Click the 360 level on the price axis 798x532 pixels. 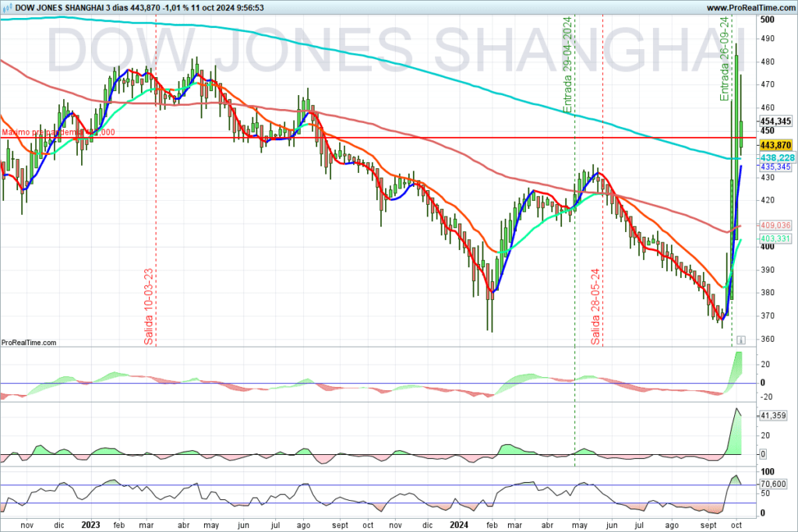[767, 340]
